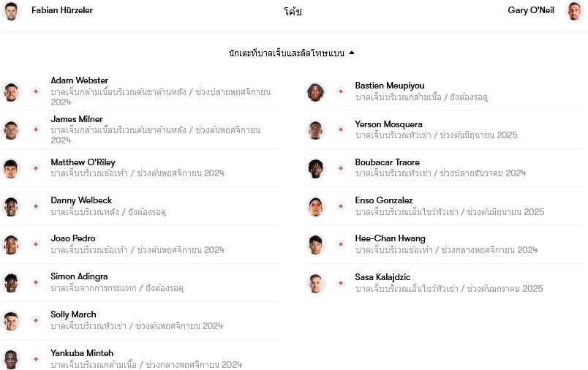Viewport: 588px width, 370px height.
Task: Click the injury icon beside Hee-Chan Hwang
Action: [x=341, y=244]
